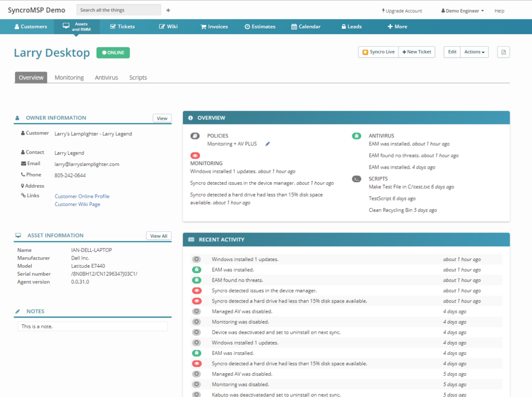Click the Policies gauge icon in Overview

pos(195,135)
